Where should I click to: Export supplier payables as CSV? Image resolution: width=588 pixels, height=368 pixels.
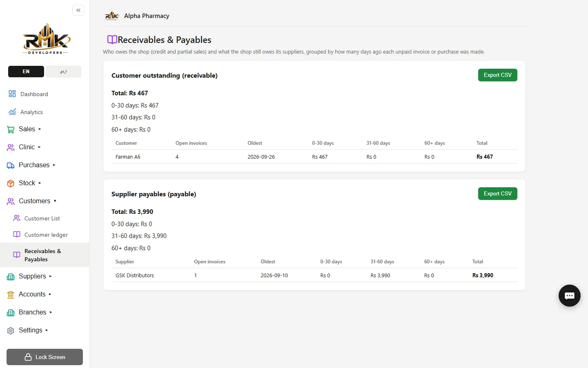pyautogui.click(x=497, y=194)
